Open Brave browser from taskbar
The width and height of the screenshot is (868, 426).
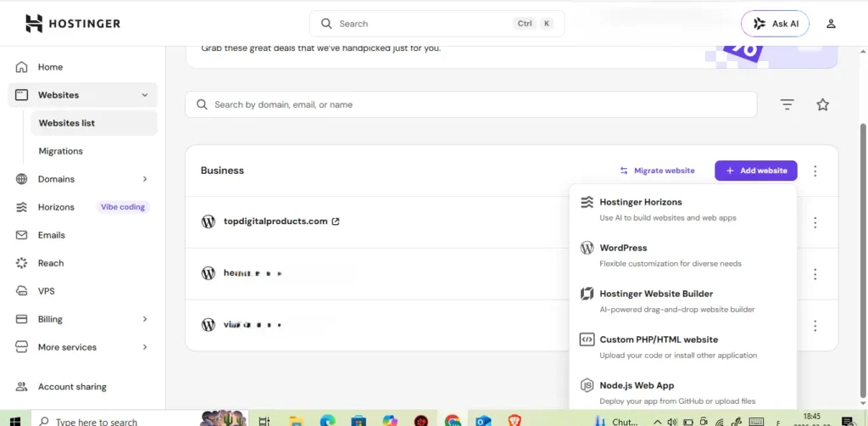(515, 422)
